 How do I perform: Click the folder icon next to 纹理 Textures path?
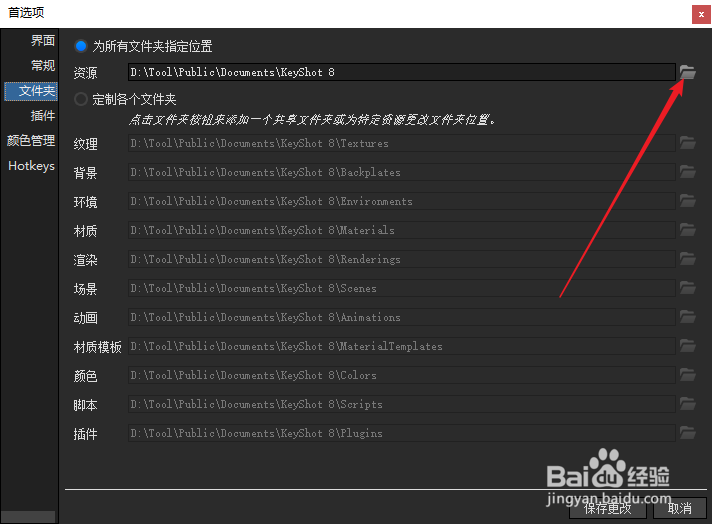tap(687, 143)
